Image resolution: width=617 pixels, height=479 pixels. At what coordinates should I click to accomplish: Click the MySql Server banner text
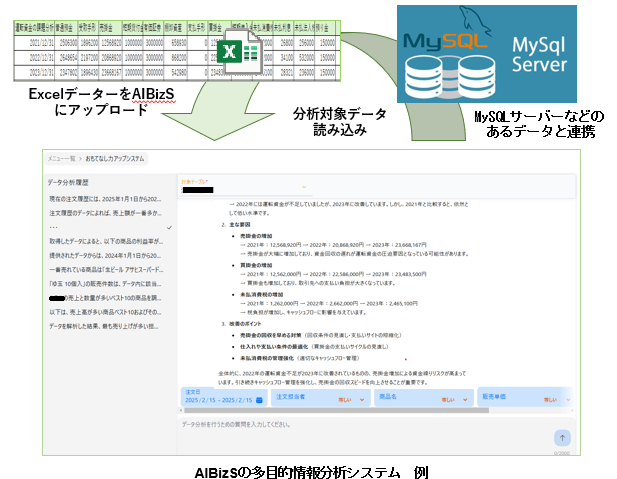tap(539, 54)
